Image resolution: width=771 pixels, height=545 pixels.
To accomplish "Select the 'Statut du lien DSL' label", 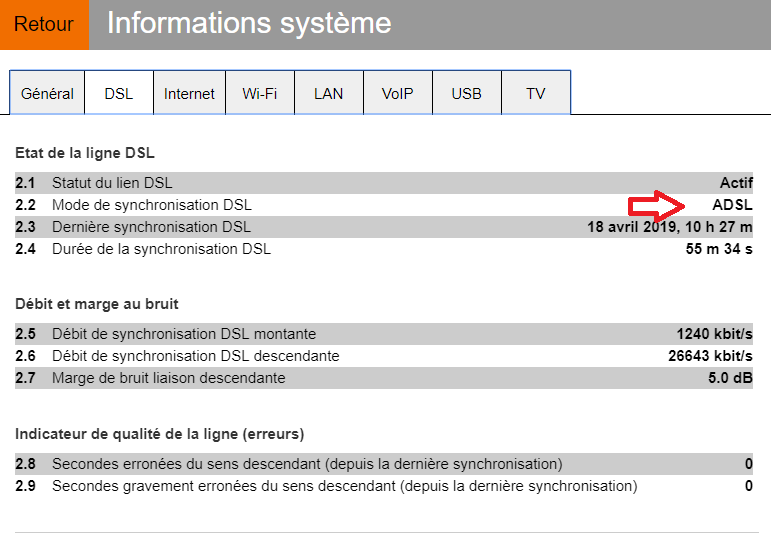I will 112,183.
